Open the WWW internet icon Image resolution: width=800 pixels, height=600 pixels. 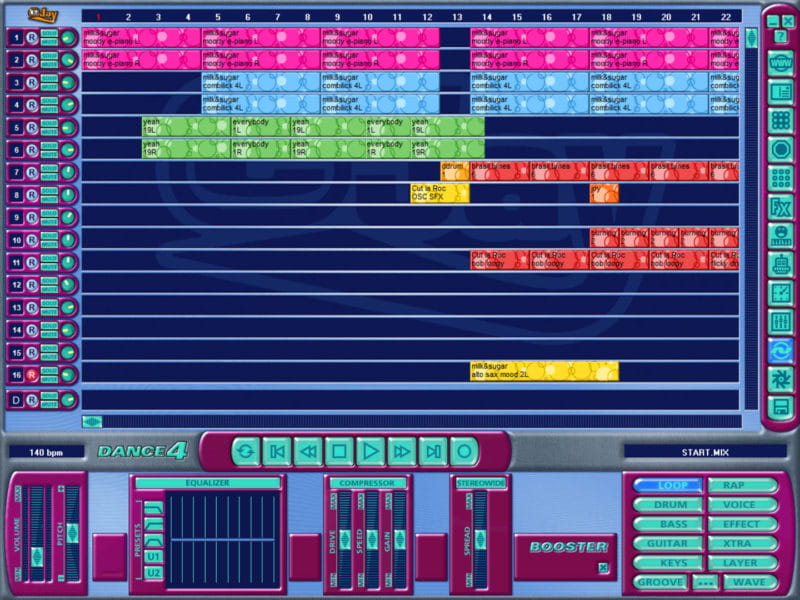(x=781, y=63)
